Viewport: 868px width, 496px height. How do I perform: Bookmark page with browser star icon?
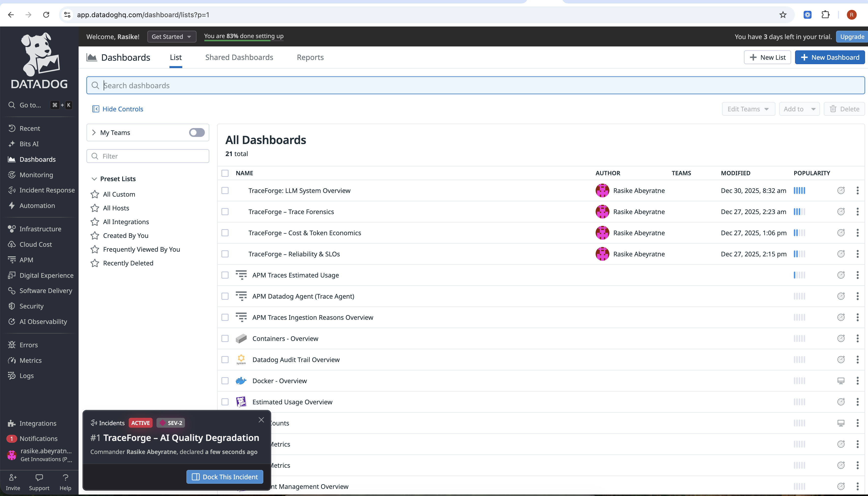[x=783, y=15]
